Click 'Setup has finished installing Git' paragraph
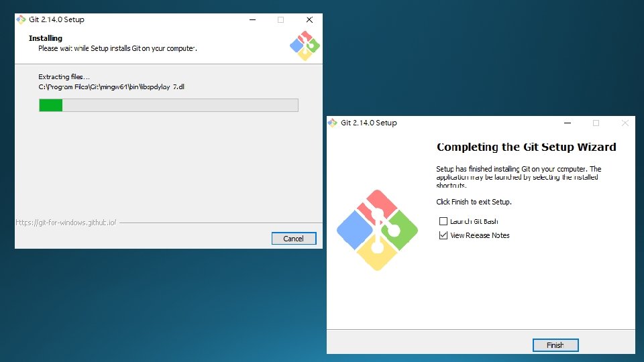The image size is (644, 362). tap(519, 177)
